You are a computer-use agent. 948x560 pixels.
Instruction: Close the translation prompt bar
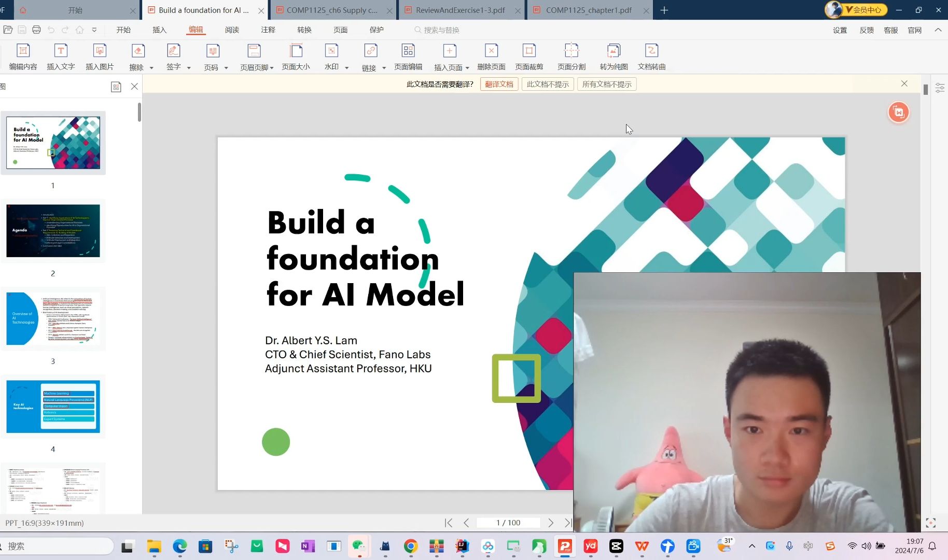point(904,83)
